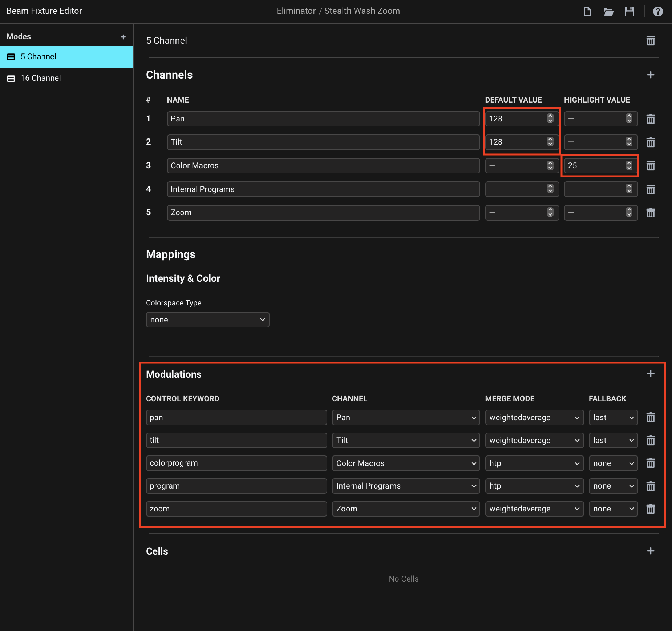
Task: Delete the Color Macros channel row
Action: tap(651, 166)
